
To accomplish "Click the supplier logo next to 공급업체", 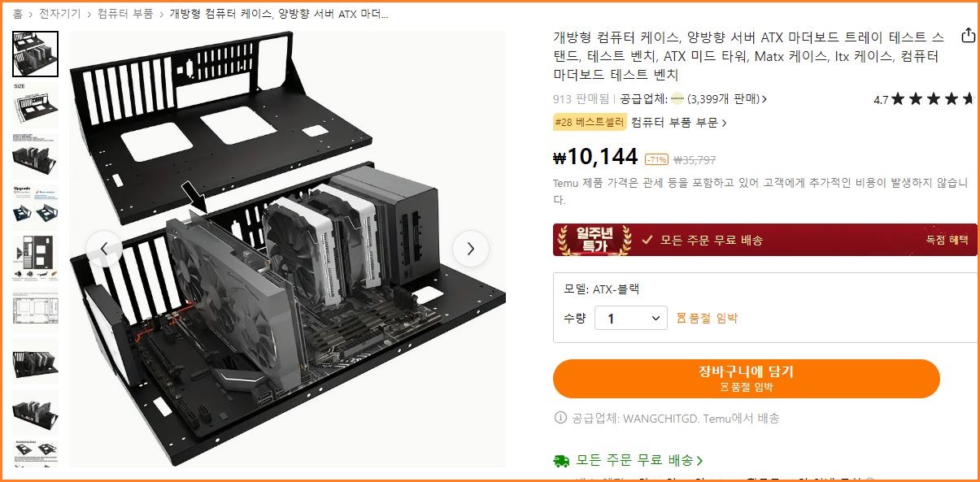I will coord(677,99).
